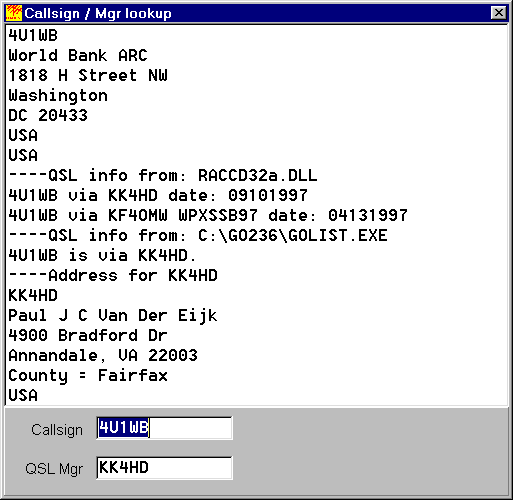Click the County = Fairfax line
513x500 pixels.
coord(88,376)
